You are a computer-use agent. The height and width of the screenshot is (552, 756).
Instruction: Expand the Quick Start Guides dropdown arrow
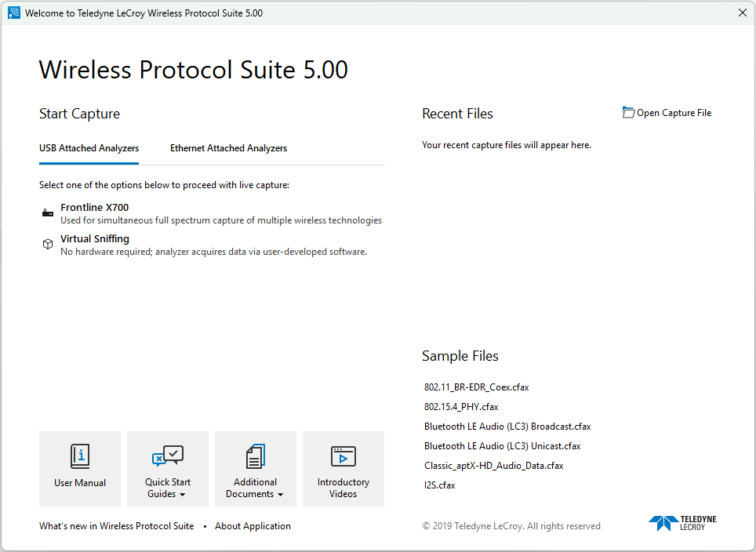click(182, 495)
